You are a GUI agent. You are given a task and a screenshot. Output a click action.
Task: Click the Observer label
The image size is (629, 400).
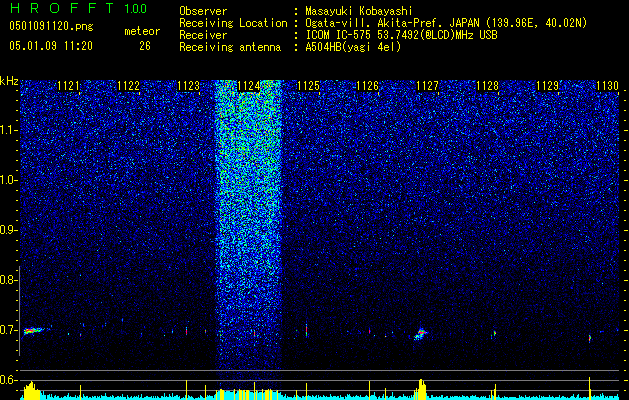(203, 11)
